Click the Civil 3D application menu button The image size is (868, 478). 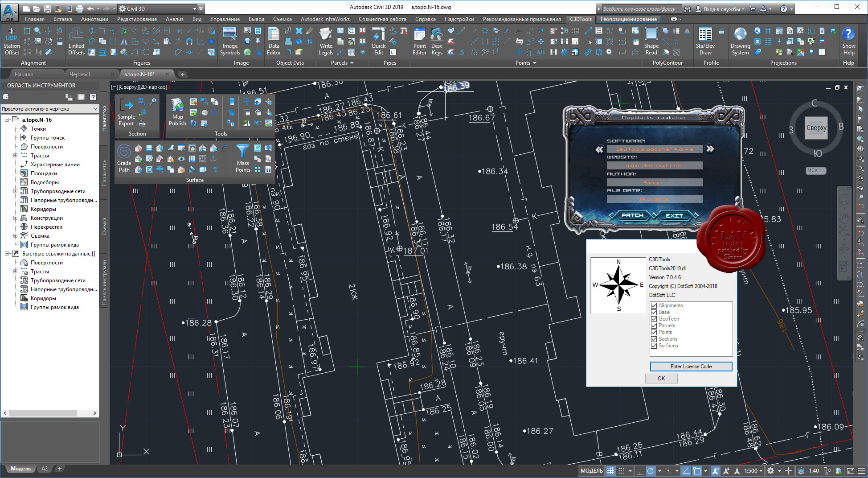9,12
